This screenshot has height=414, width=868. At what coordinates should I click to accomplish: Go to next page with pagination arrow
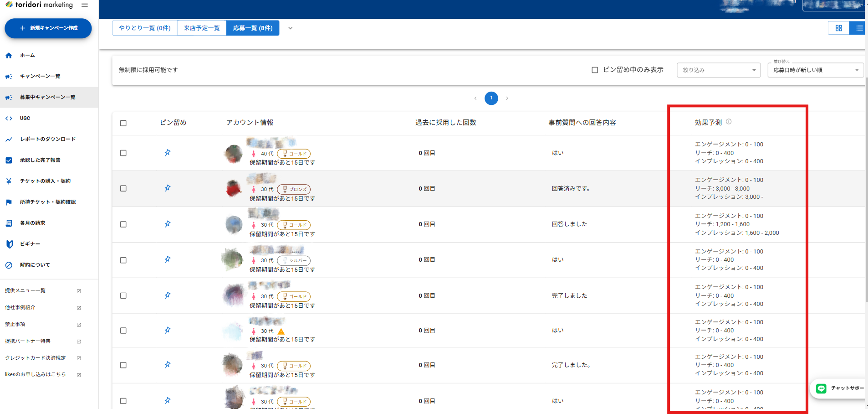507,98
